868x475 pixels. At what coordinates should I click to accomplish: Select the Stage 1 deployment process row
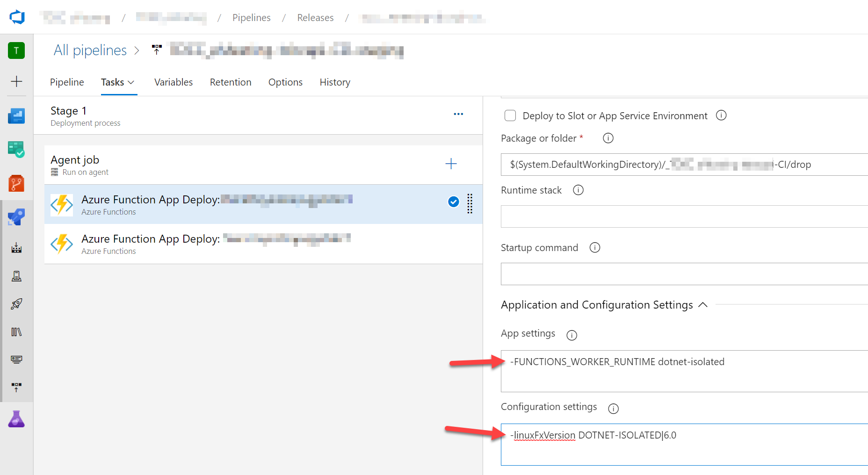[x=259, y=115]
